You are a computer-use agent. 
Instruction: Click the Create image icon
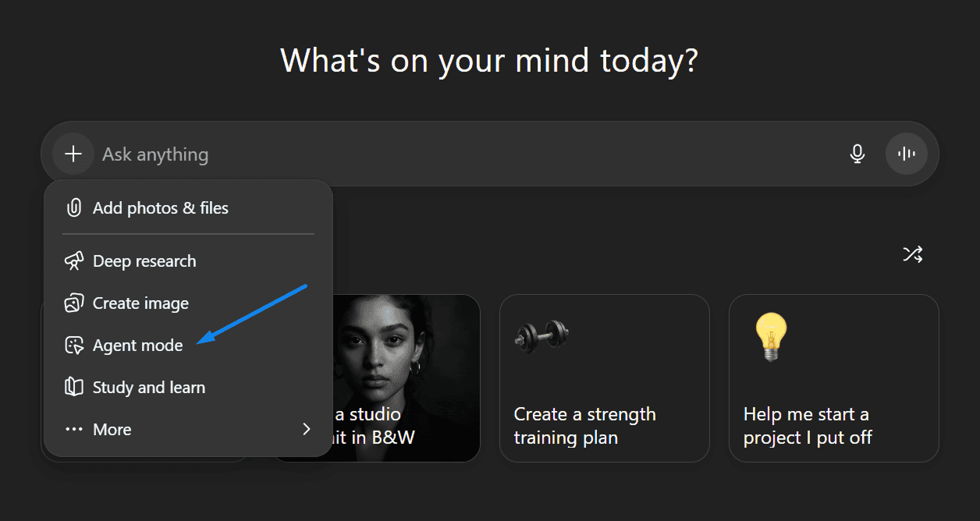(x=74, y=303)
